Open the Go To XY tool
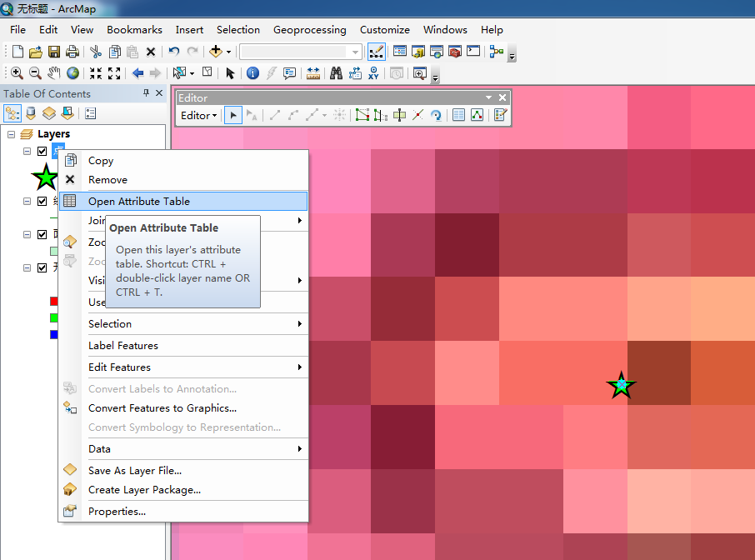755x560 pixels. click(373, 73)
